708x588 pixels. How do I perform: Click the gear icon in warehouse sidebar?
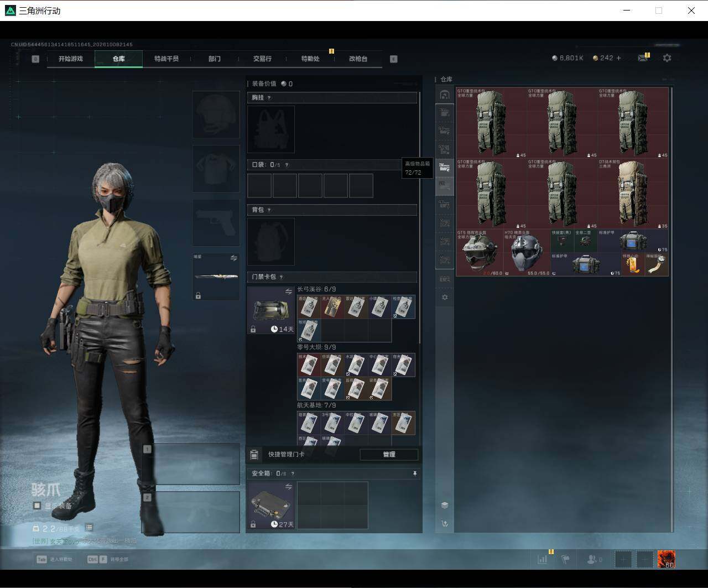pyautogui.click(x=445, y=297)
